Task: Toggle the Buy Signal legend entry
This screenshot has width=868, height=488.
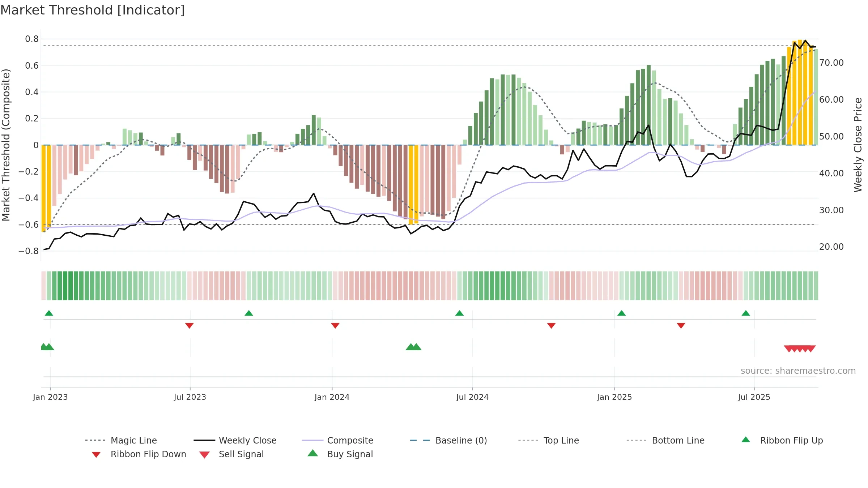Action: pyautogui.click(x=340, y=454)
